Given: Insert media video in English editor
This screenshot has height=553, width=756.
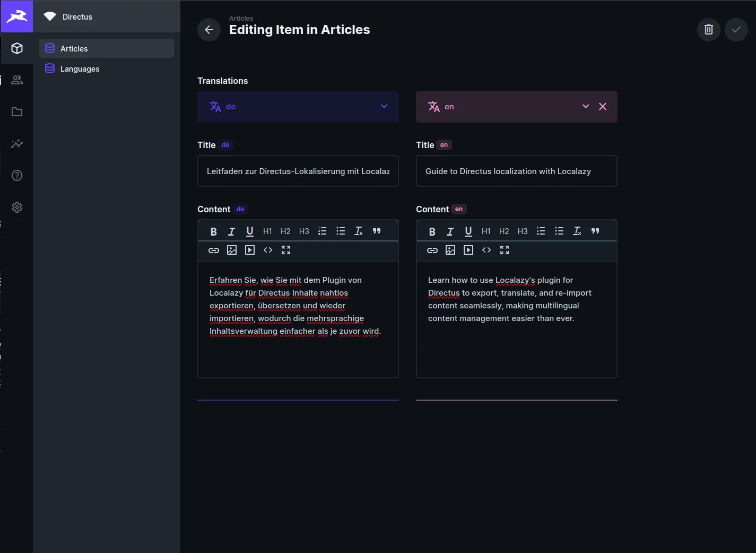Looking at the screenshot, I should [468, 250].
